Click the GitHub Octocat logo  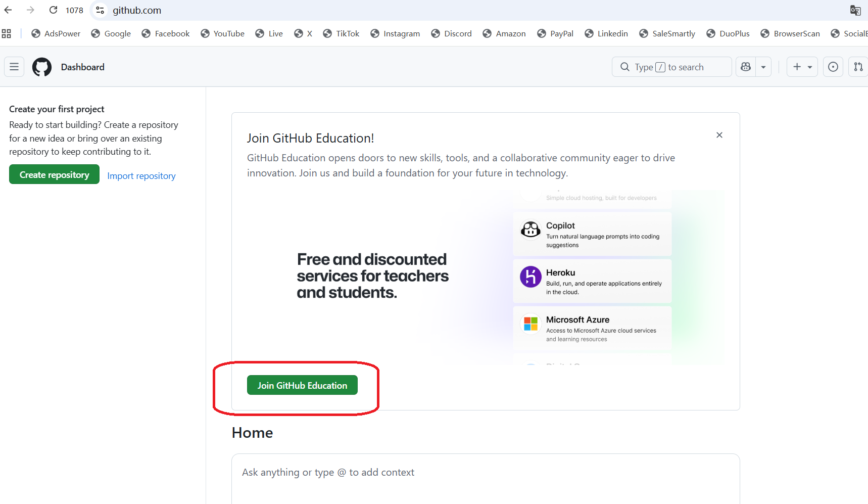point(42,67)
